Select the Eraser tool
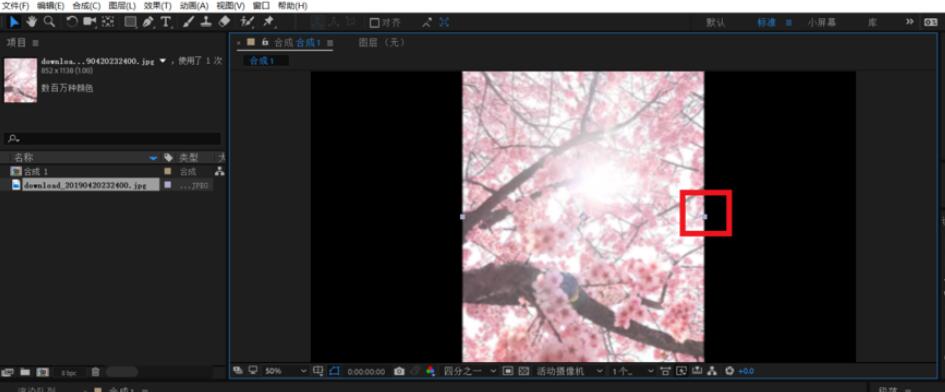Viewport: 945px width, 392px height. (224, 22)
